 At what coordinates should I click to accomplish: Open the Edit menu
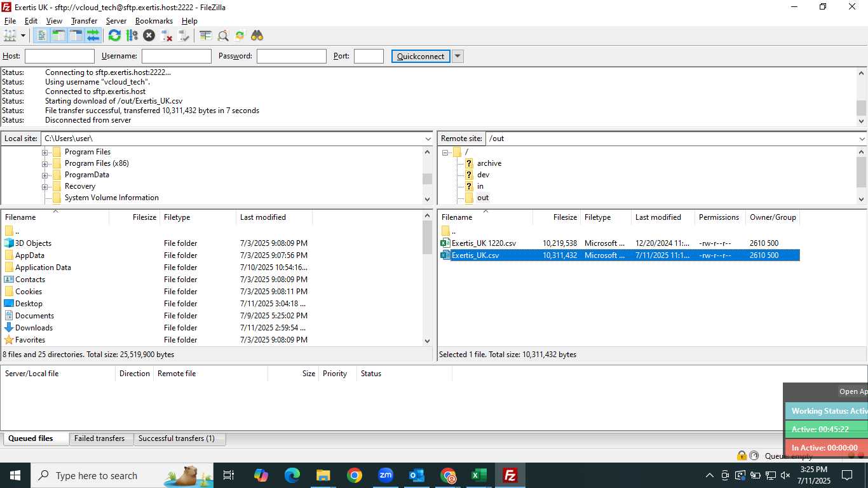(31, 21)
